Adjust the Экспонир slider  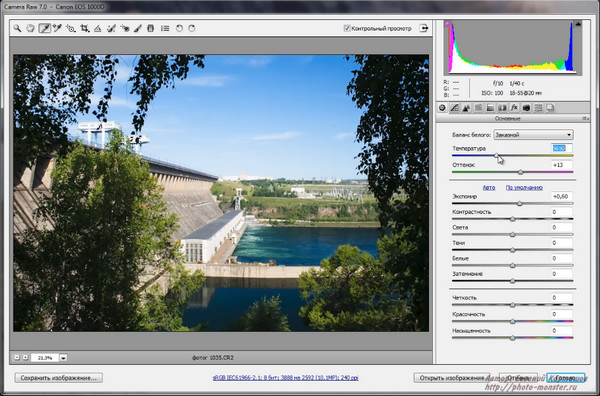coord(520,204)
